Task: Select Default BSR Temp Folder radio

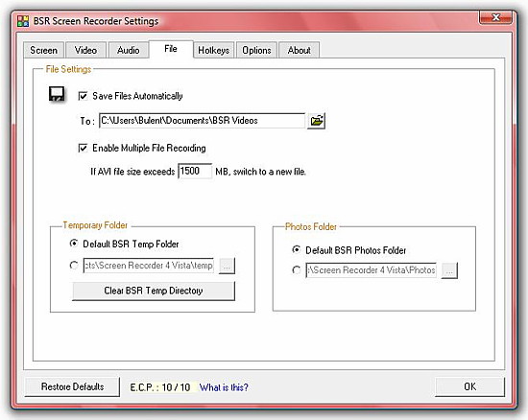Action: click(x=74, y=244)
